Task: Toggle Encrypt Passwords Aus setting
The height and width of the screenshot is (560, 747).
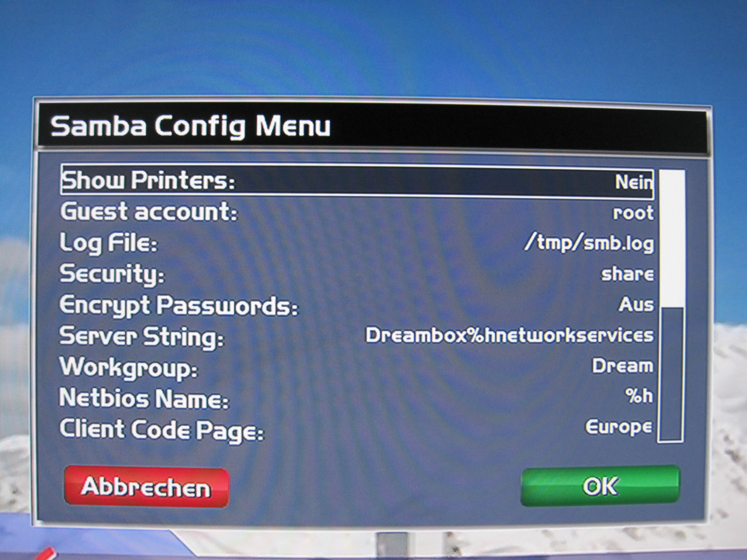Action: [x=636, y=305]
